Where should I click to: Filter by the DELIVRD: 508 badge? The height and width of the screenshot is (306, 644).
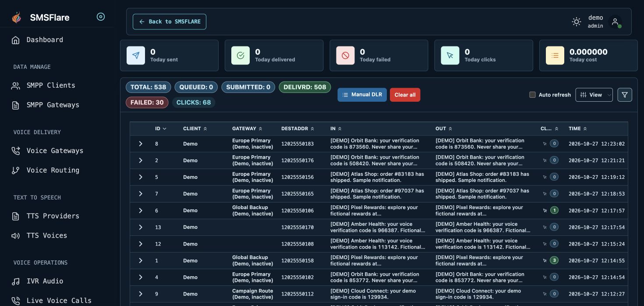pyautogui.click(x=305, y=87)
